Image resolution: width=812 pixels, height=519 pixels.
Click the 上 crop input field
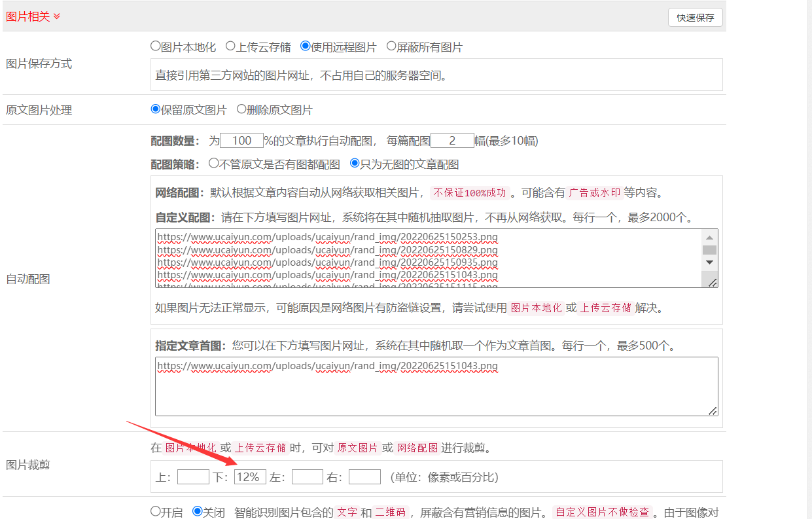193,477
